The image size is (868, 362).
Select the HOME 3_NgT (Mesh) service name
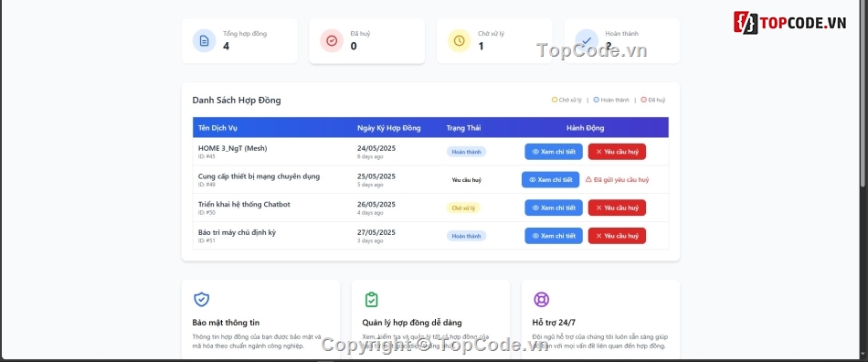pyautogui.click(x=232, y=148)
